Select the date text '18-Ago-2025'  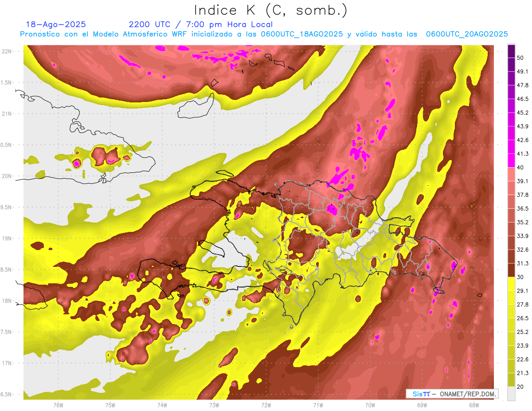[x=55, y=24]
